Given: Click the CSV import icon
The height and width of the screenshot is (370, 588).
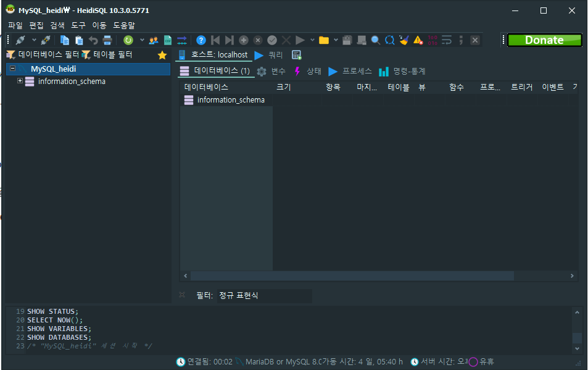Looking at the screenshot, I should coord(168,40).
